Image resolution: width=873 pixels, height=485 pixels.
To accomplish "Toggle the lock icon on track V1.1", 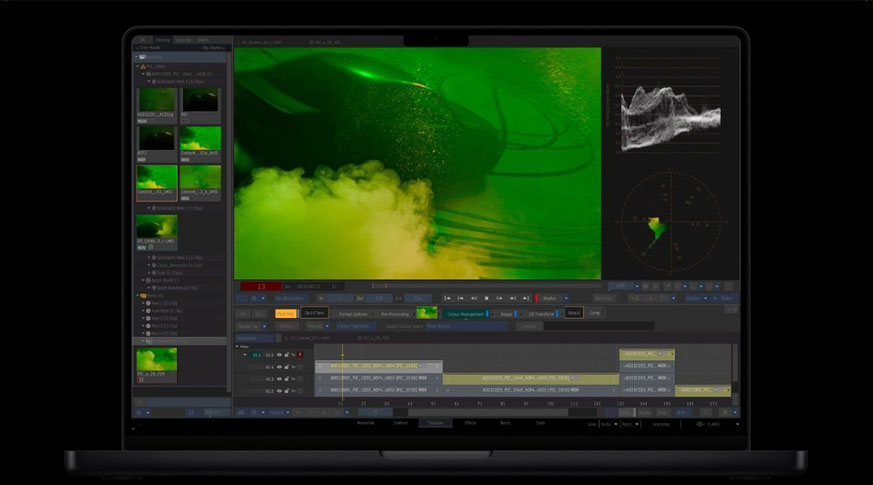I will 288,354.
